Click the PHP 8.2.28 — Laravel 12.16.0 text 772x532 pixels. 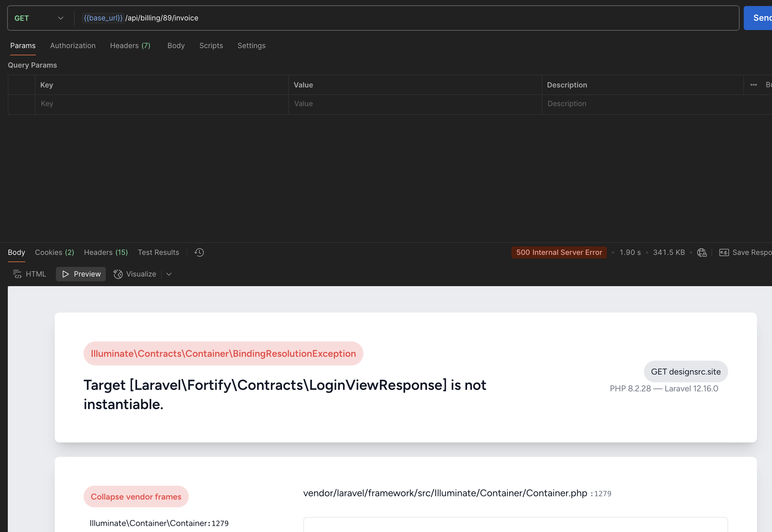click(664, 389)
